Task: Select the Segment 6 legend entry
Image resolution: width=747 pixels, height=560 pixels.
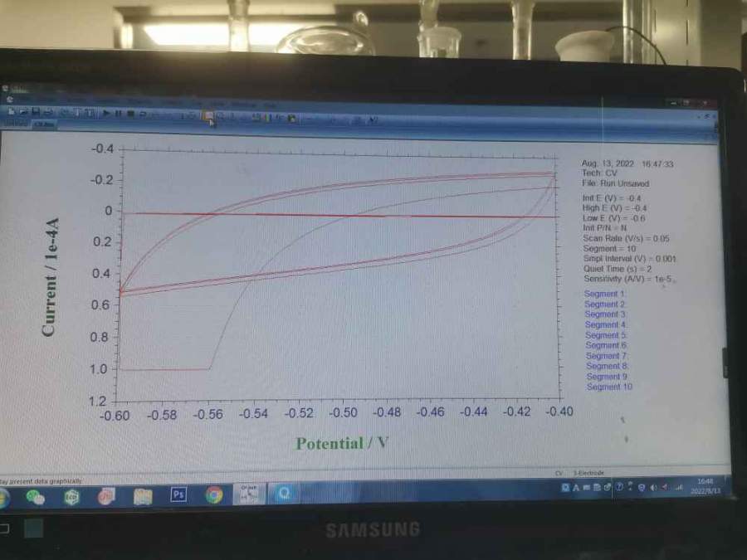Action: [606, 345]
